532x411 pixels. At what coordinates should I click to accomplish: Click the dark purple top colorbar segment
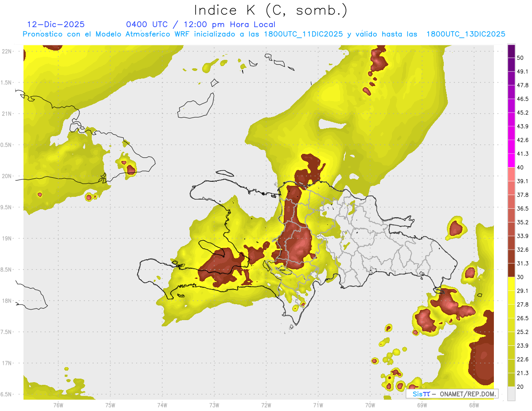click(511, 51)
